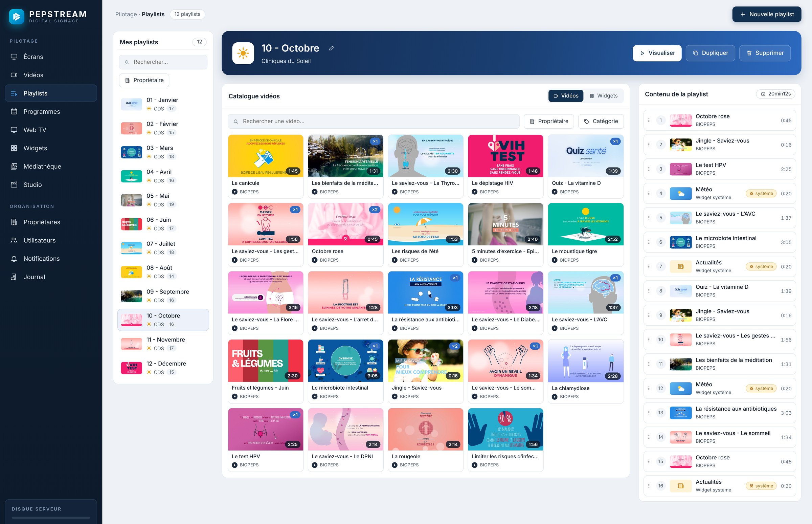The width and height of the screenshot is (812, 524).
Task: Click the Studio clapperboard icon in sidebar
Action: pyautogui.click(x=14, y=185)
